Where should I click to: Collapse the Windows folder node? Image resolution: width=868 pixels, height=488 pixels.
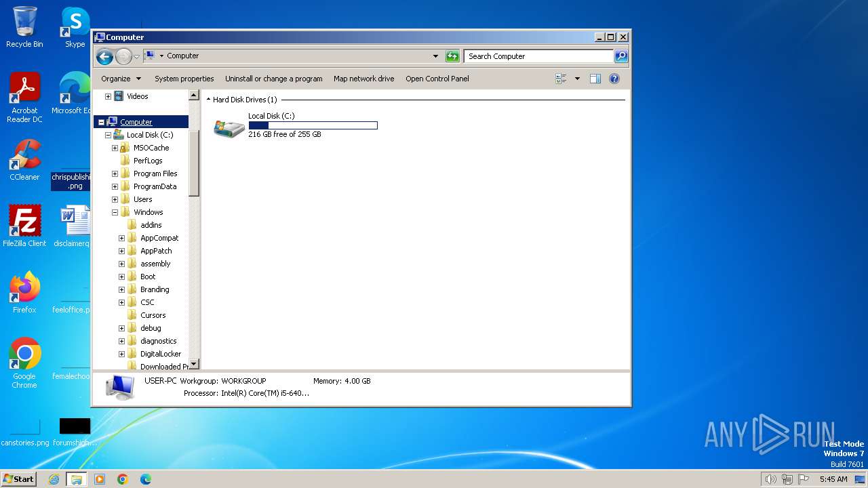click(115, 212)
